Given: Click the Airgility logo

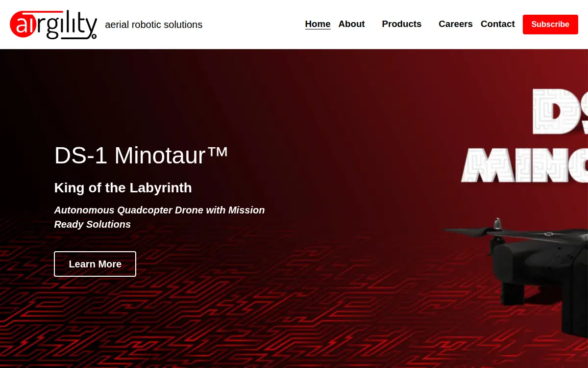Looking at the screenshot, I should click(x=53, y=25).
